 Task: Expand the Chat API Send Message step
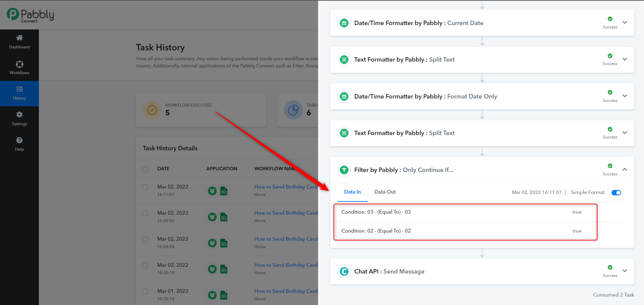tap(625, 271)
